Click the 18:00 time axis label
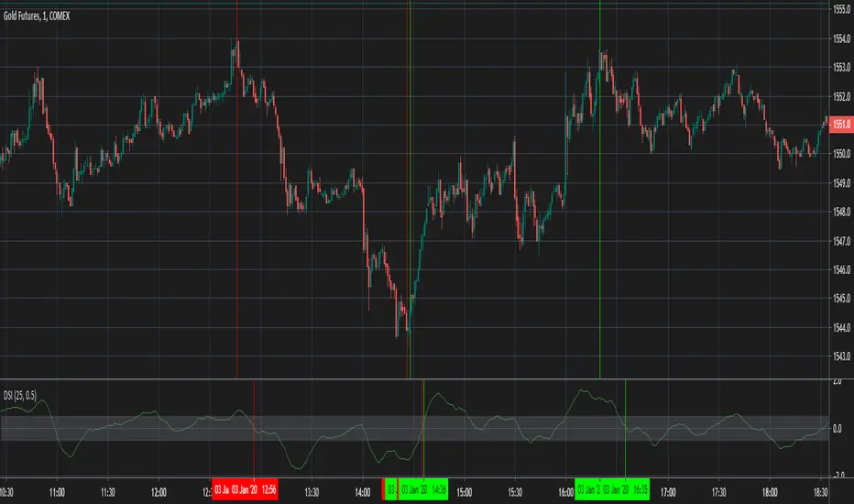Viewport: 854px width, 504px height. pyautogui.click(x=770, y=493)
